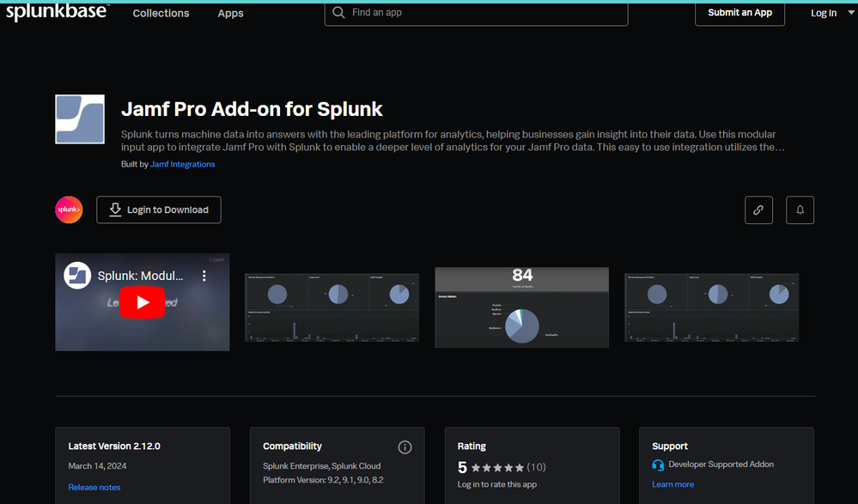Open the YouTube video options menu

coord(204,276)
